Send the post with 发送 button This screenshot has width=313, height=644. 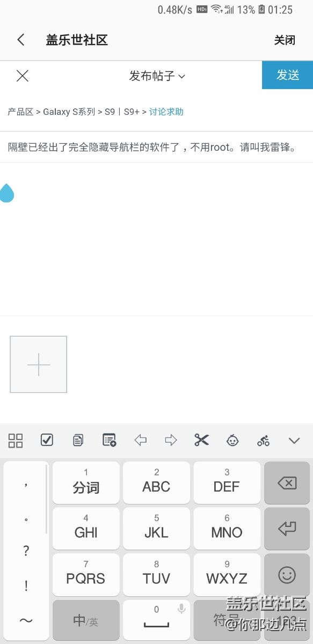pyautogui.click(x=287, y=75)
